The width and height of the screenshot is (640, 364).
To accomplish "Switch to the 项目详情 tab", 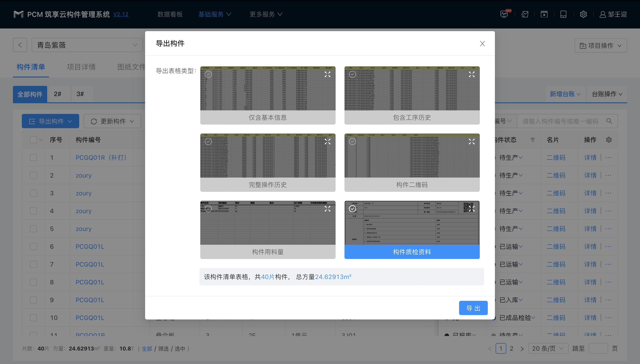I will click(81, 67).
